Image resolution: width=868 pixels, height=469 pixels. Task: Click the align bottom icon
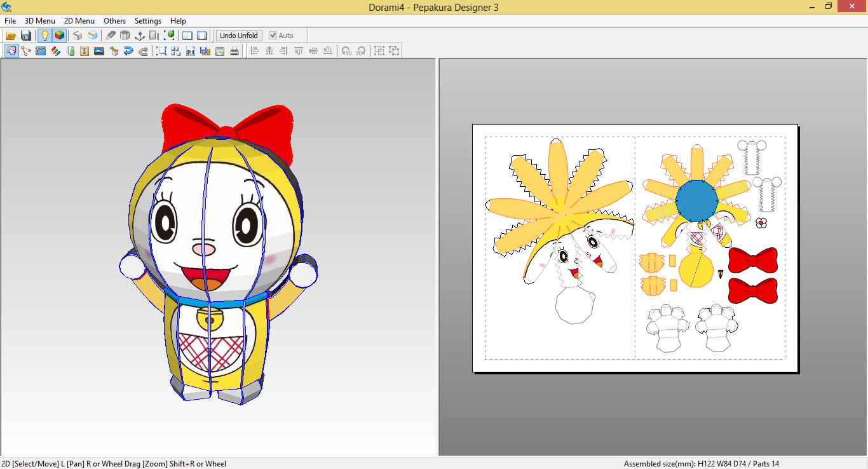coord(327,51)
